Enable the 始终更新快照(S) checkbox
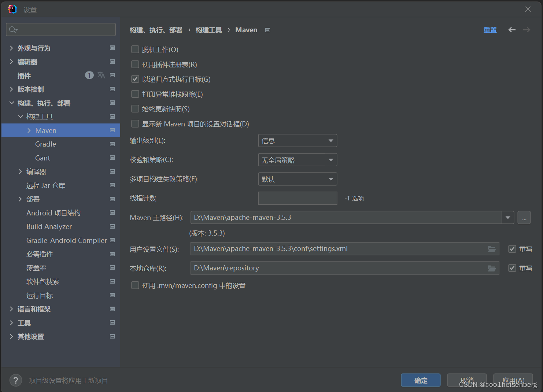543x392 pixels. click(135, 109)
